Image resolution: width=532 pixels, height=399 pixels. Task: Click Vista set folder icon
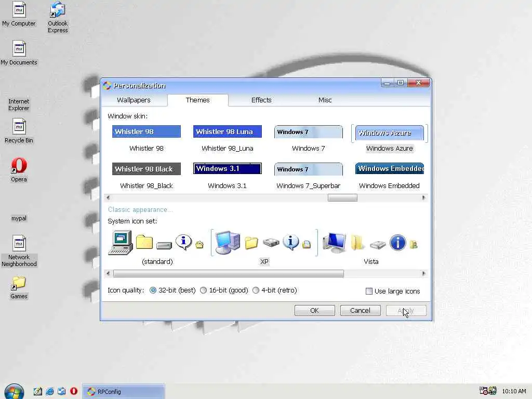[357, 243]
